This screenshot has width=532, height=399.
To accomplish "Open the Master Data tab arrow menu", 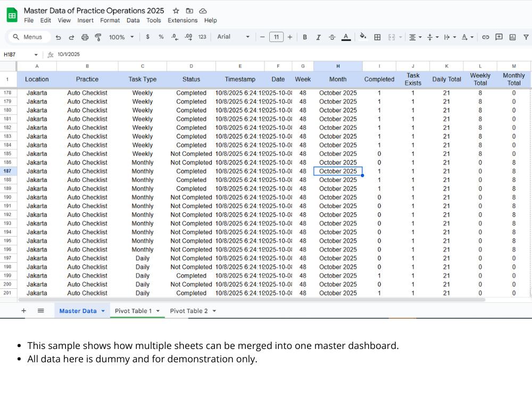I will (x=103, y=311).
